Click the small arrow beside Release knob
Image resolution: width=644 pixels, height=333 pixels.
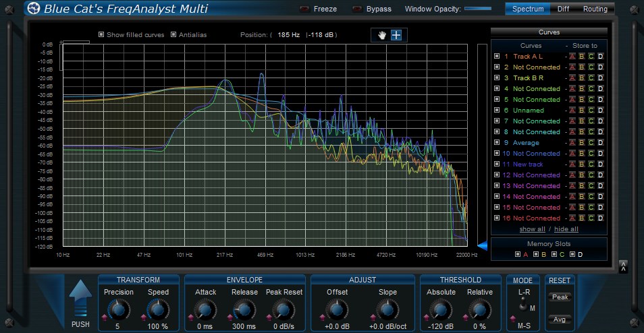[230, 317]
